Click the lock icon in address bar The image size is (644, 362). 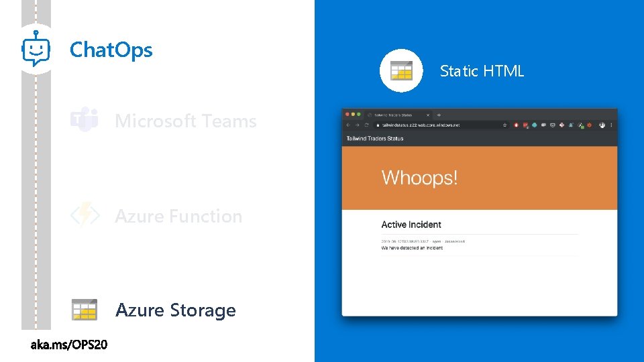pos(378,125)
